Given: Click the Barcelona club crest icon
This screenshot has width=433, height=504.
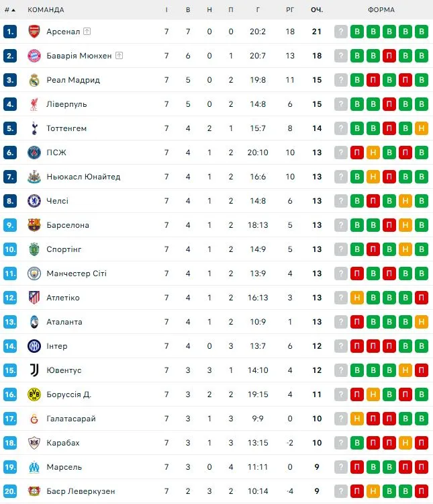Looking at the screenshot, I should 34,225.
